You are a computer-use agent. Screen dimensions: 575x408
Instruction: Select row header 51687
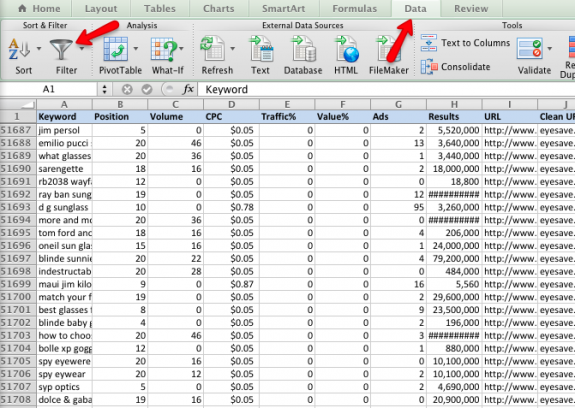pyautogui.click(x=18, y=130)
